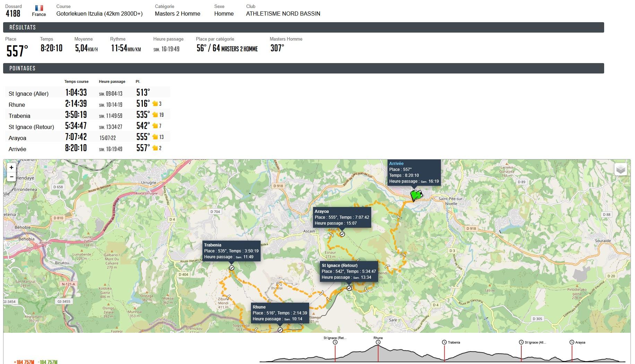Click the average speed 5,04 km/h
The width and height of the screenshot is (635, 364).
[x=86, y=48]
